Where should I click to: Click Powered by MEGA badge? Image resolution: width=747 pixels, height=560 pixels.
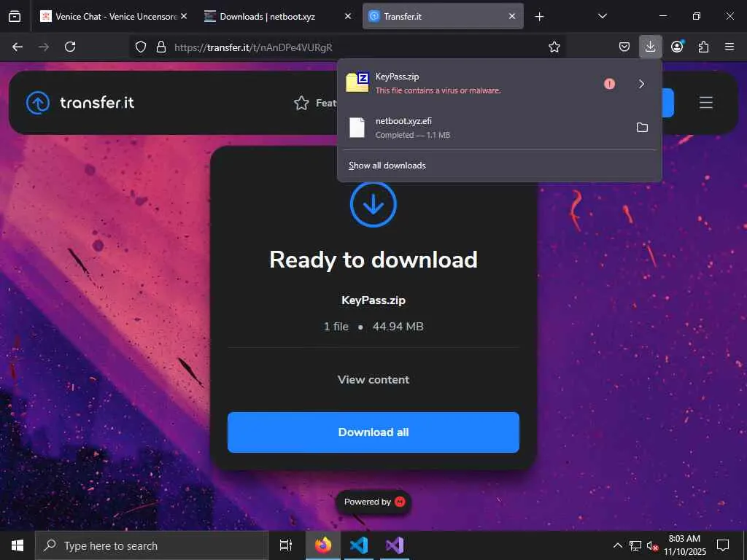373,502
